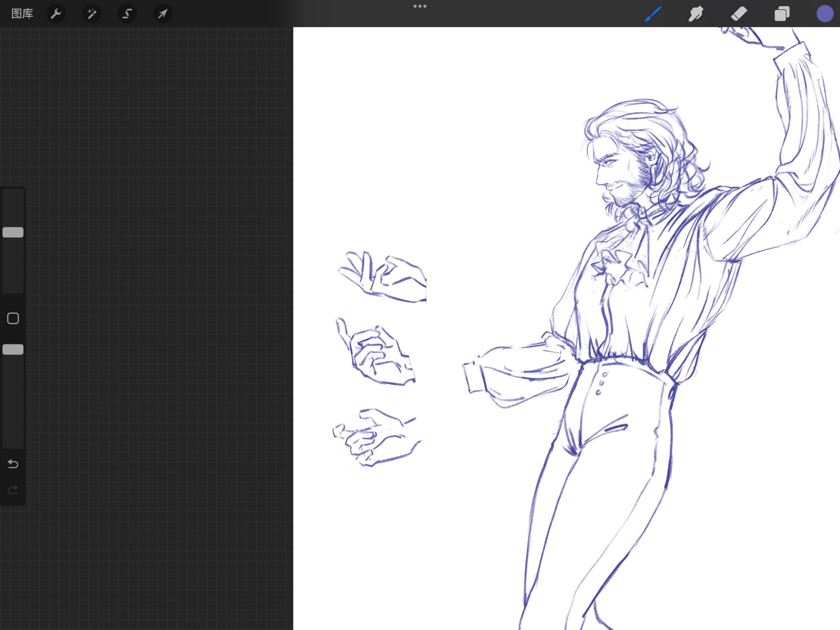Select the Paint brush tool
Screen dimensions: 840x630
653,14
